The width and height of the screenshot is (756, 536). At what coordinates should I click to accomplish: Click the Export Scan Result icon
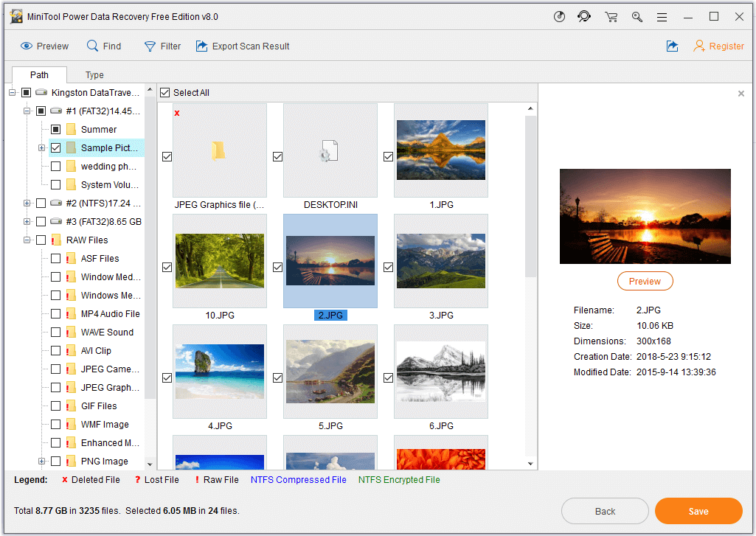[x=201, y=46]
